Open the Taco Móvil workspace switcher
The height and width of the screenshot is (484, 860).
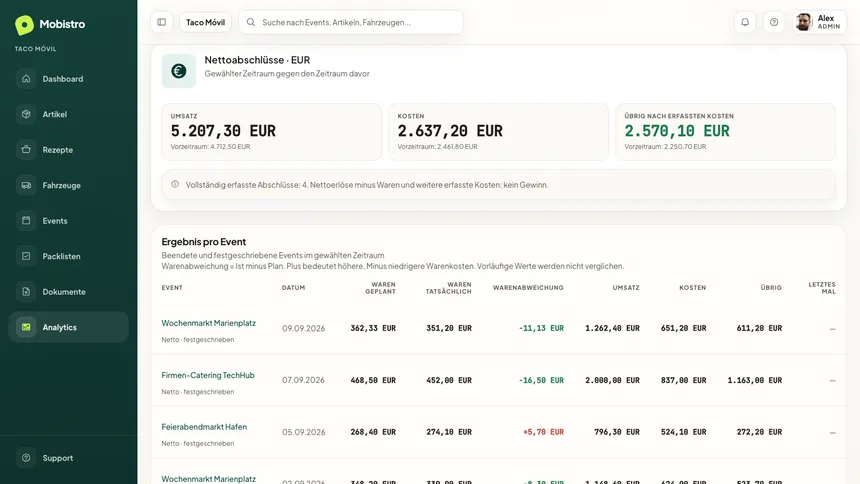205,22
